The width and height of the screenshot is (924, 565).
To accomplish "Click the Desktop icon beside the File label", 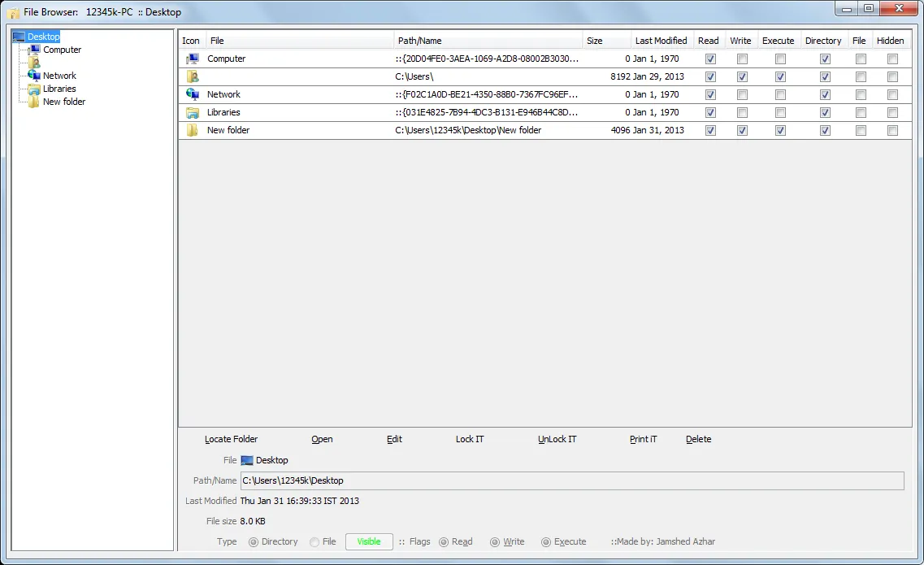I will 247,460.
